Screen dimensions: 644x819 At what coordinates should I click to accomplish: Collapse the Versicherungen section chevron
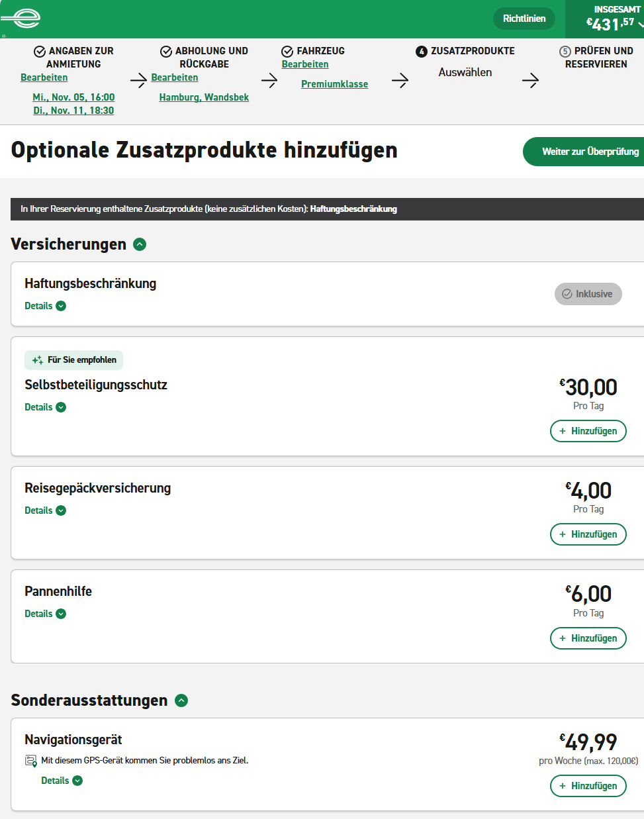coord(140,244)
